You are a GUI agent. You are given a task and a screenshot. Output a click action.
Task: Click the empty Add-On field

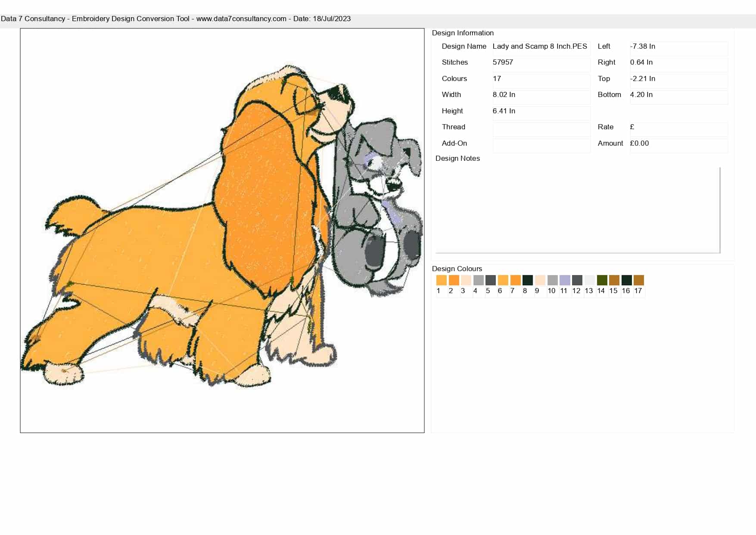[x=541, y=145]
